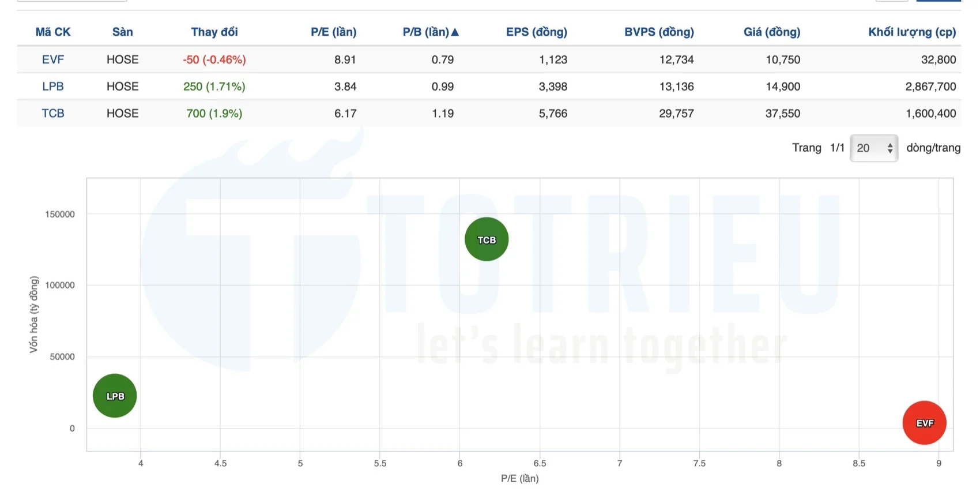Sort by EPS (đồng) column header
Viewport: 980px width, 499px height.
tap(536, 32)
